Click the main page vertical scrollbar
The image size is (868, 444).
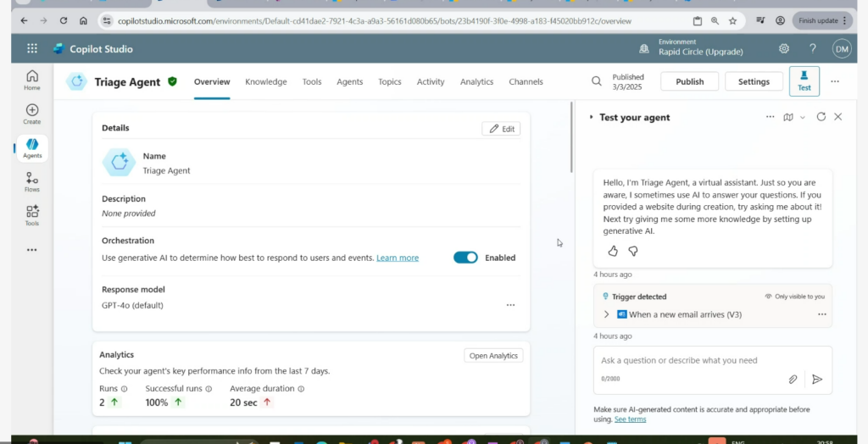pos(571,137)
